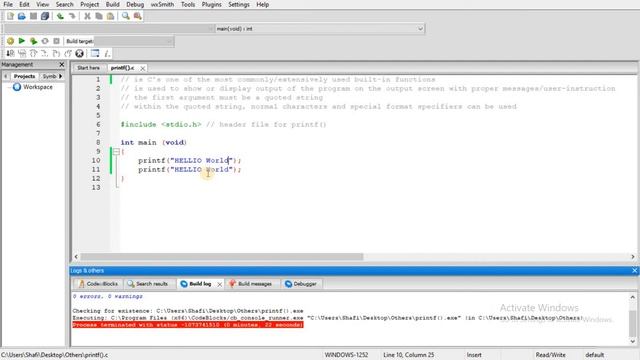Switch to the Debugger log tab

pyautogui.click(x=301, y=284)
